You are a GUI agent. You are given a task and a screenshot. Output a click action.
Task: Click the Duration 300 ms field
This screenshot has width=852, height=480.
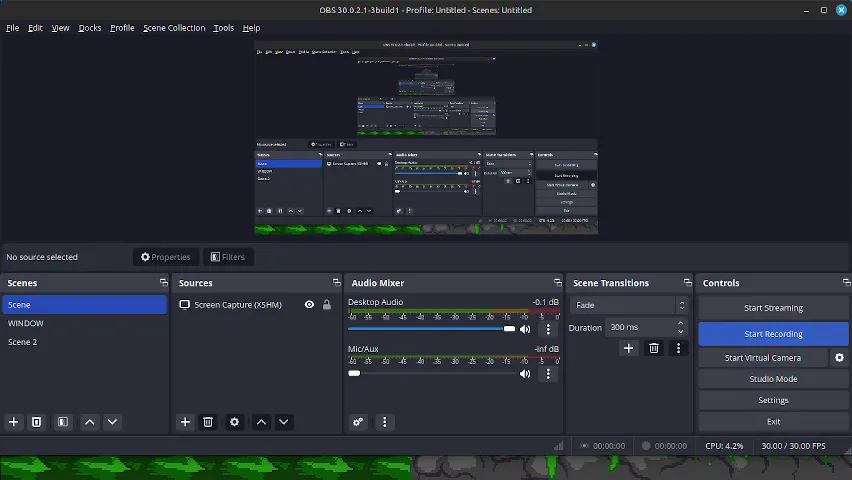[646, 327]
